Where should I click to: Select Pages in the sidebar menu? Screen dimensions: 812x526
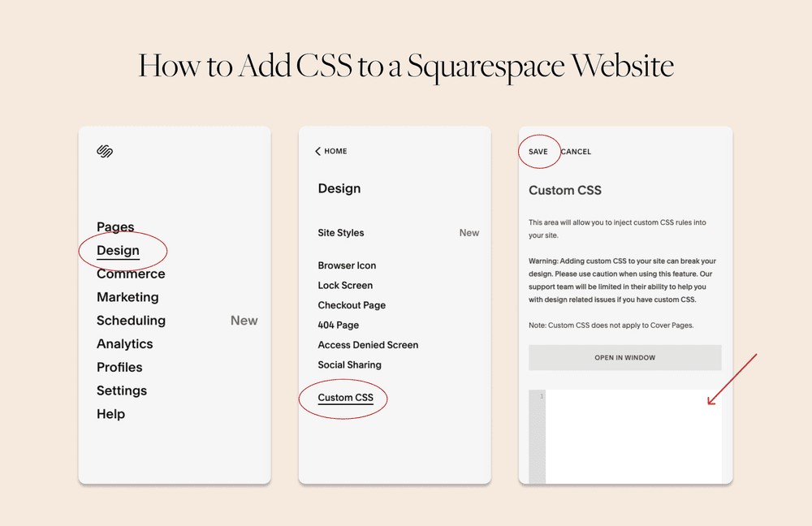[x=115, y=227]
